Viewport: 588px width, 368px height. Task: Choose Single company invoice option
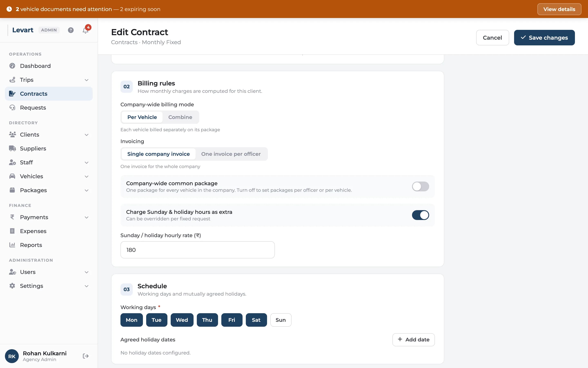tap(158, 154)
